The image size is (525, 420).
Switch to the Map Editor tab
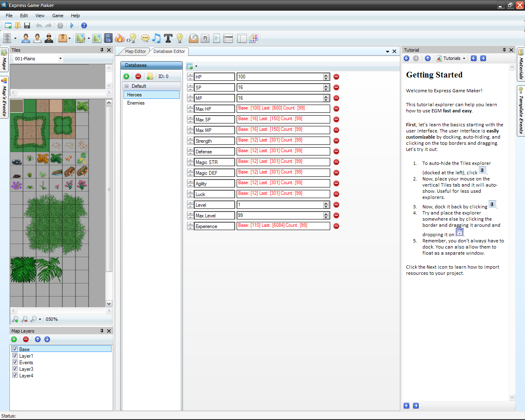[135, 51]
